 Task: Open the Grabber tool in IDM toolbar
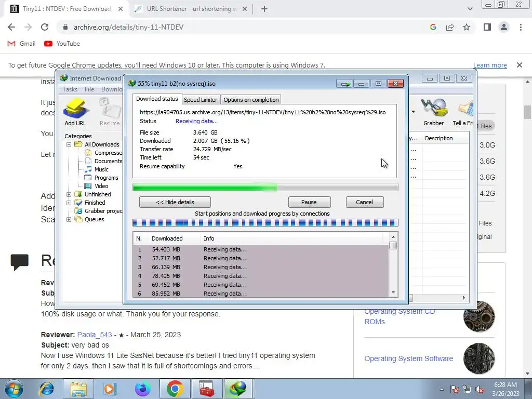pos(433,112)
